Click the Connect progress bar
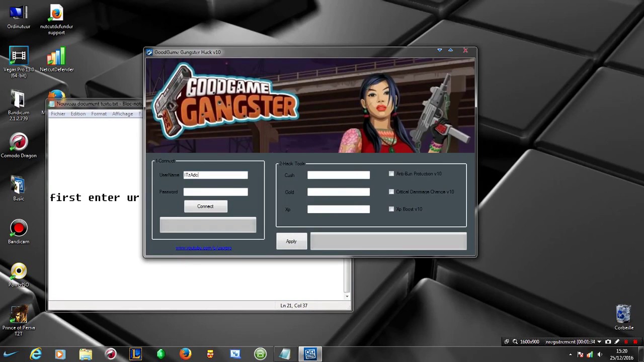Screen dimensions: 644x362 (208, 225)
